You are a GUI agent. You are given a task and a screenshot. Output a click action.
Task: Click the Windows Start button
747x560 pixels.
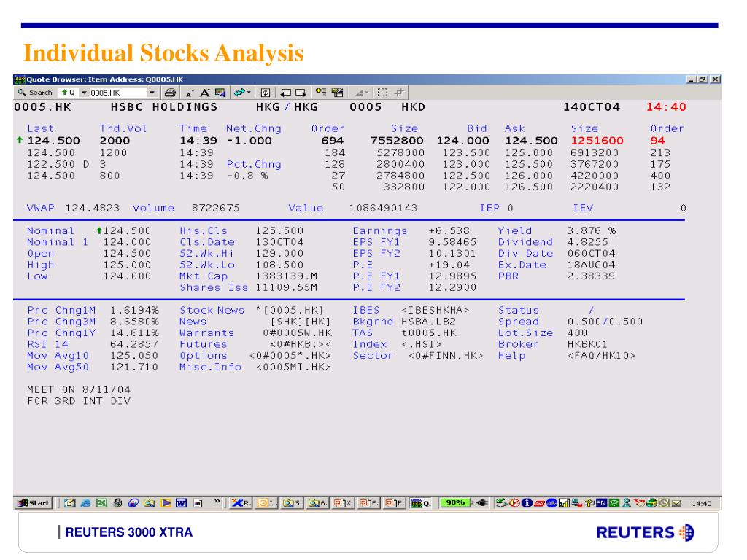click(34, 503)
